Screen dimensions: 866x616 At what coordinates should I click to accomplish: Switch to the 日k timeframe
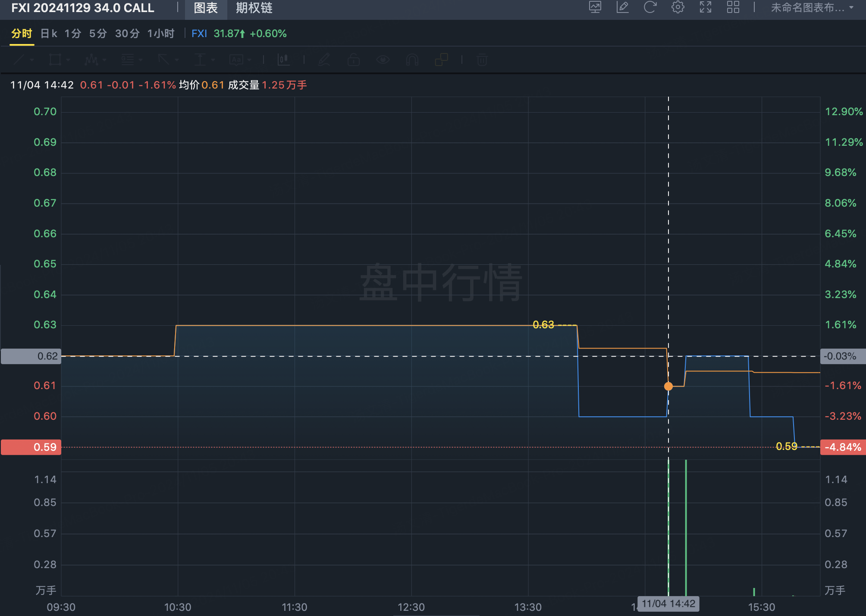coord(48,34)
